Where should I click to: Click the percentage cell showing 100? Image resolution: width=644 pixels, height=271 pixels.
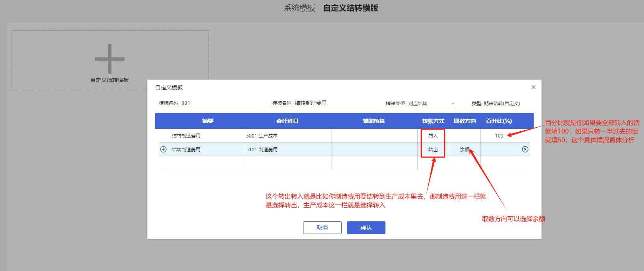coord(499,135)
